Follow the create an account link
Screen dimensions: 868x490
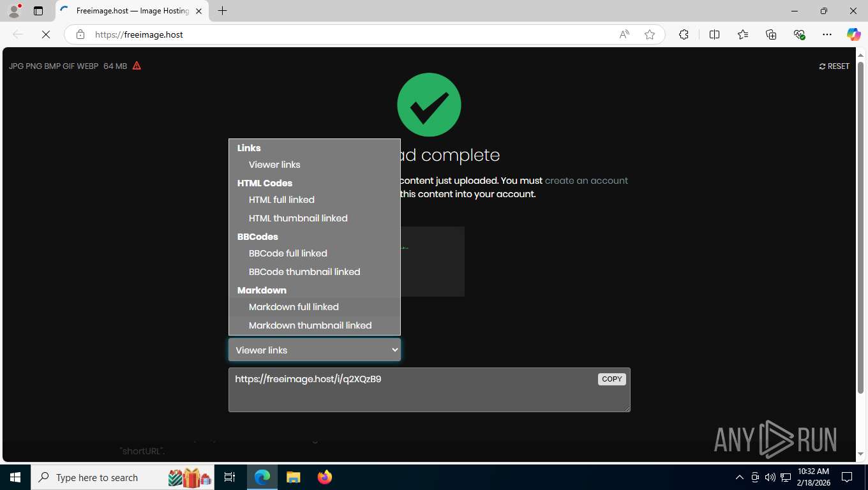coord(587,181)
